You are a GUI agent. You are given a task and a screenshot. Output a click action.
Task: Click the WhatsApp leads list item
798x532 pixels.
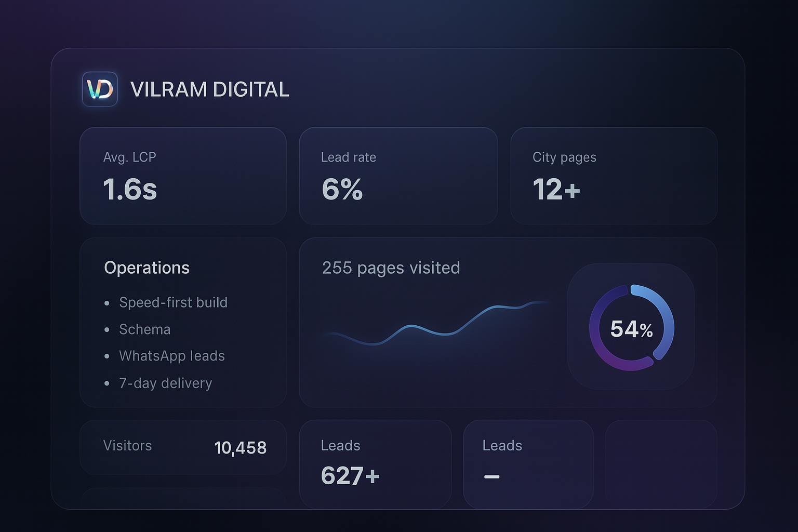(171, 356)
